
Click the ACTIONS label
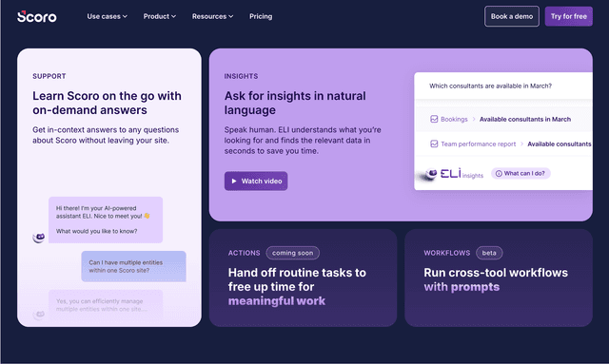click(x=244, y=253)
